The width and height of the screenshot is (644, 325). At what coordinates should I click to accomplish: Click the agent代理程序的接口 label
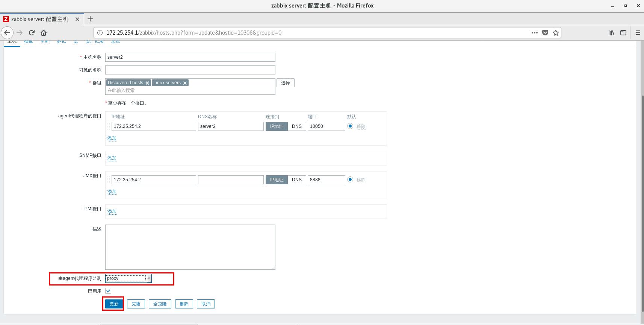click(x=80, y=116)
